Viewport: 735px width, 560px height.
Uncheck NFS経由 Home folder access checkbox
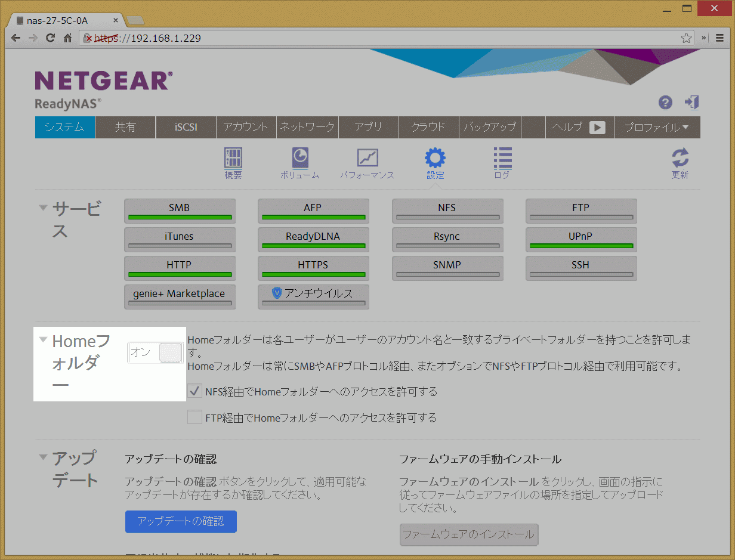pyautogui.click(x=194, y=391)
